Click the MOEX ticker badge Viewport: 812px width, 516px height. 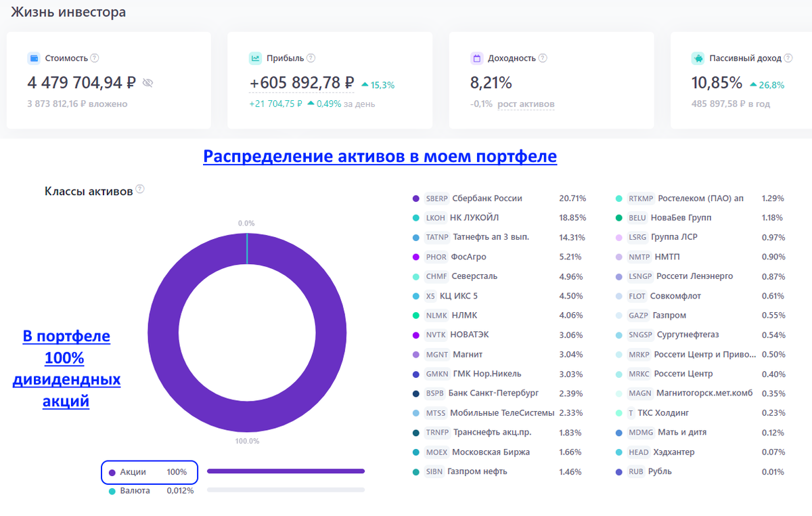click(436, 452)
